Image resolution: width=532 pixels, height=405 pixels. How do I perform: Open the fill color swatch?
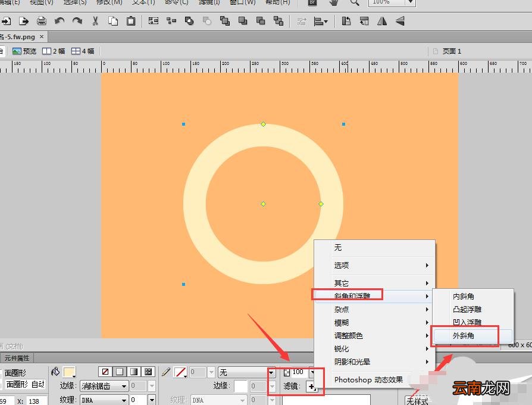tap(69, 372)
